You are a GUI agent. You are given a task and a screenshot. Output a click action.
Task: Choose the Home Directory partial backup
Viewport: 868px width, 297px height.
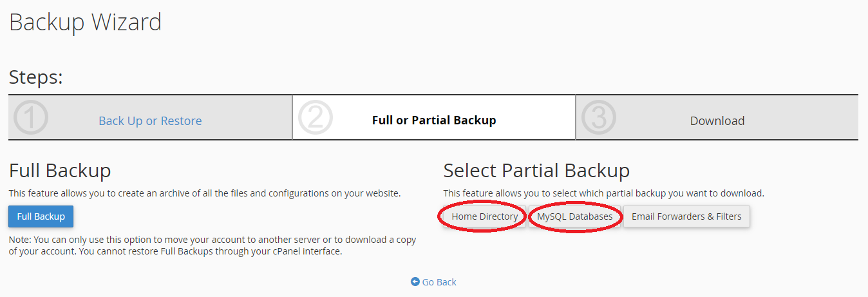[x=485, y=216]
